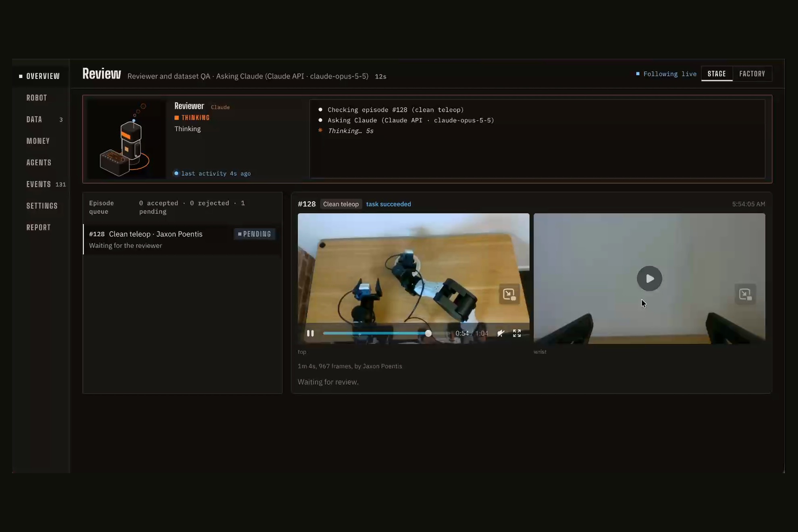This screenshot has width=798, height=532.
Task: Click the picture-in-picture icon on wrist video
Action: pos(745,294)
